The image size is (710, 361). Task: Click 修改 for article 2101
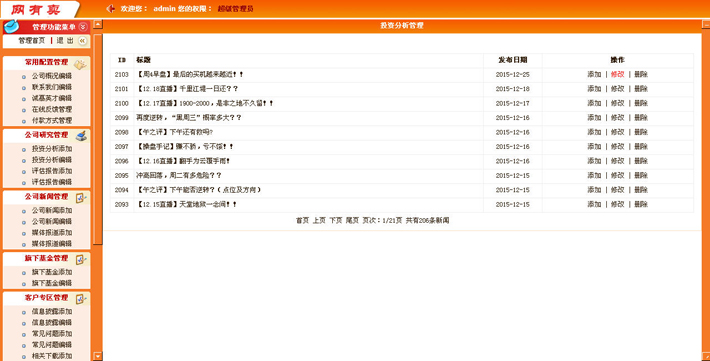617,89
